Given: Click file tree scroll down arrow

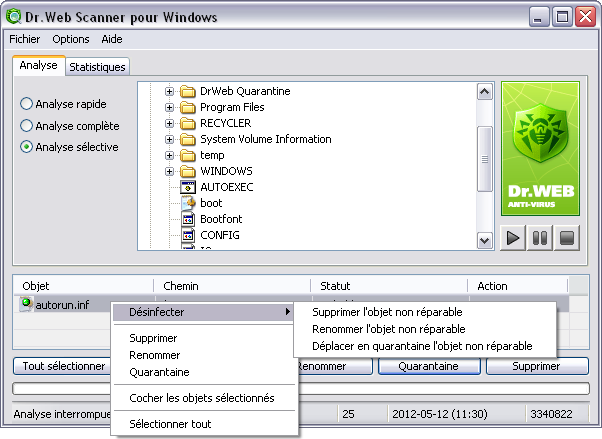Looking at the screenshot, I should point(485,241).
